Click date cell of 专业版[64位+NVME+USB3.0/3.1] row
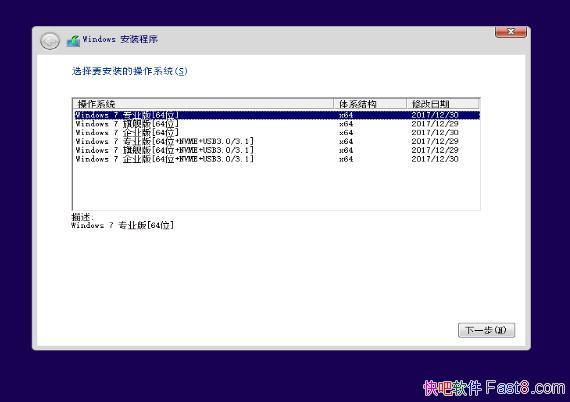 pyautogui.click(x=435, y=141)
